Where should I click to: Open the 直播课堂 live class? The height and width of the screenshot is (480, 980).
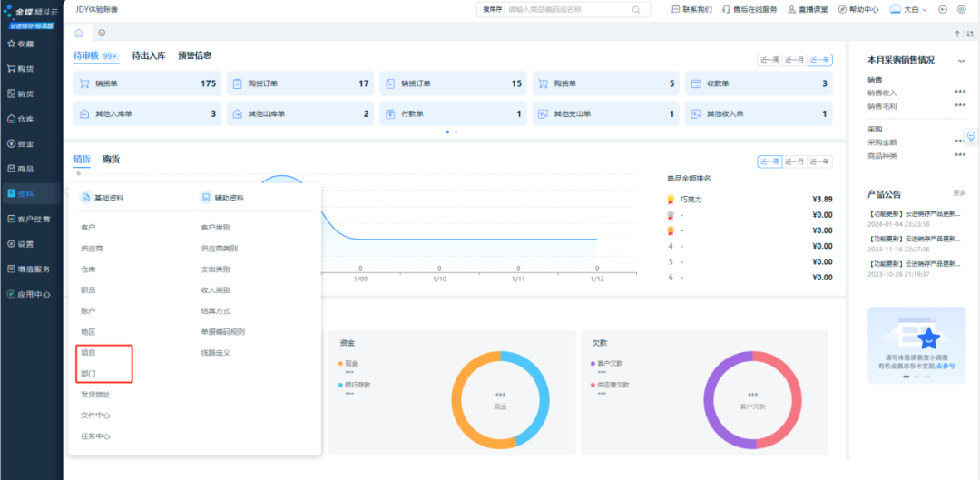(x=808, y=9)
